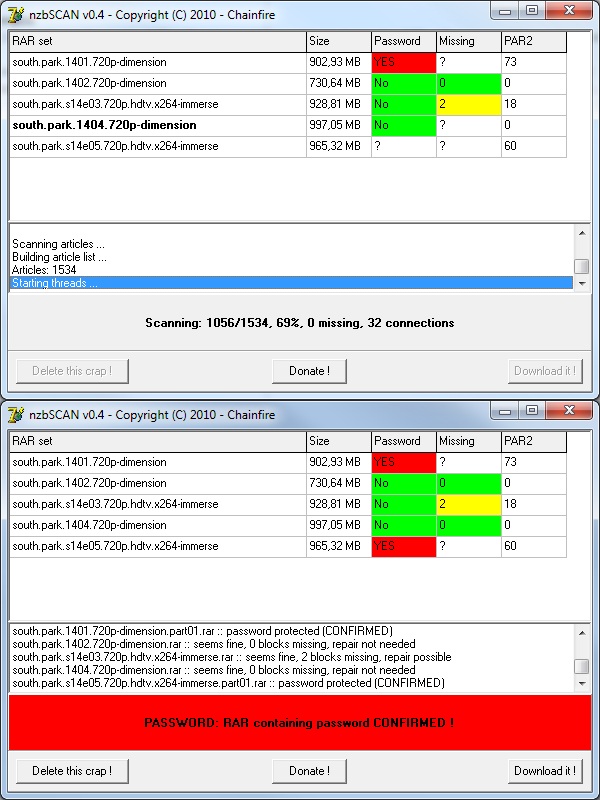This screenshot has width=600, height=800.
Task: Select 1402 'repair not needed' log line
Action: 291,644
